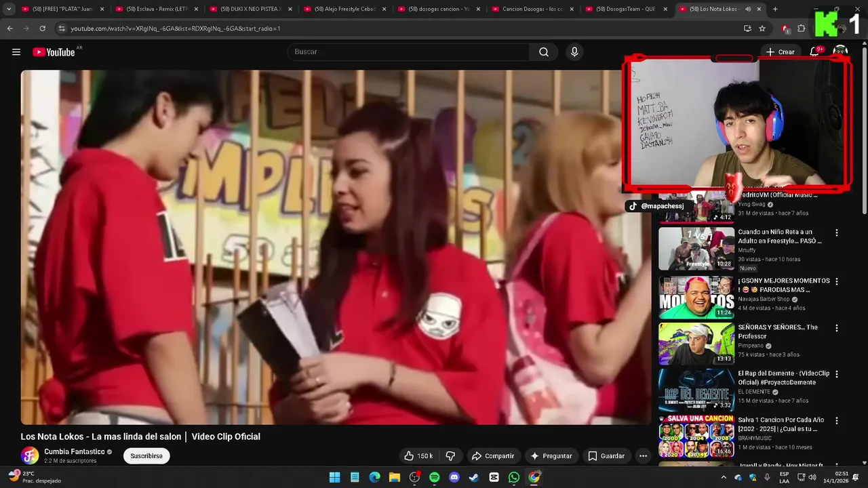Image resolution: width=868 pixels, height=488 pixels.
Task: Click the Preguntar button
Action: pyautogui.click(x=551, y=456)
